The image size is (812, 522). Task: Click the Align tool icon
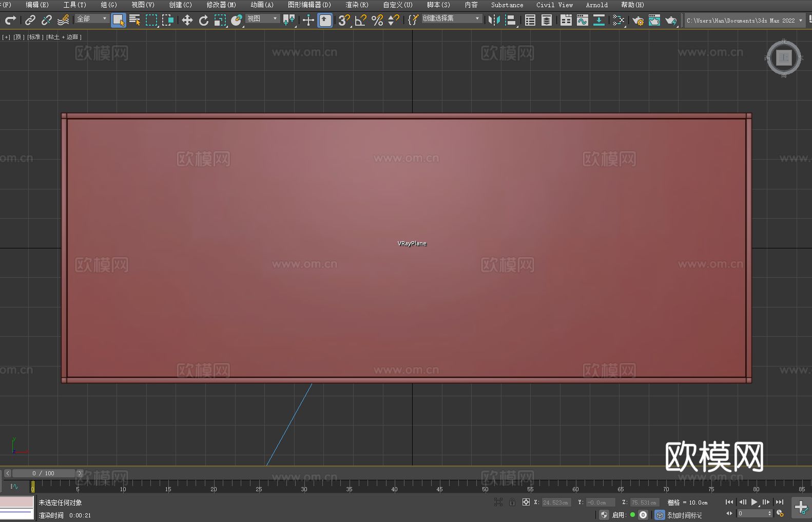pos(511,20)
